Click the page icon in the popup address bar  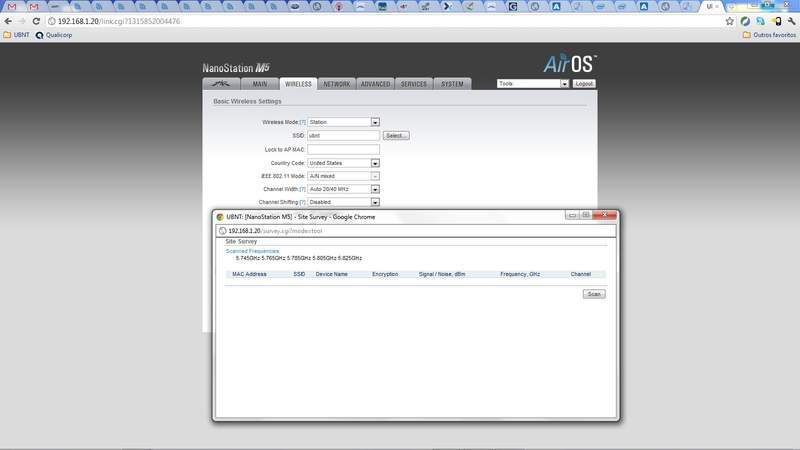click(222, 231)
